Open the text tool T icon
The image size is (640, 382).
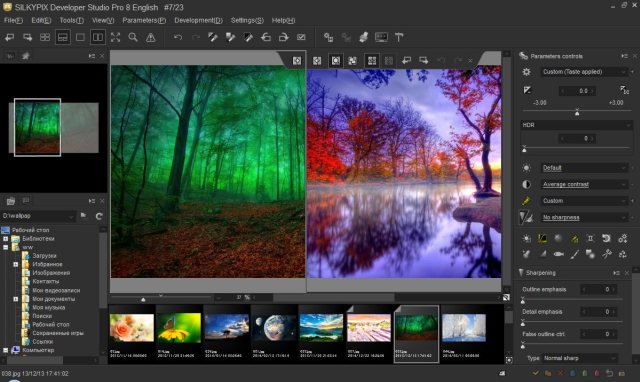click(399, 37)
